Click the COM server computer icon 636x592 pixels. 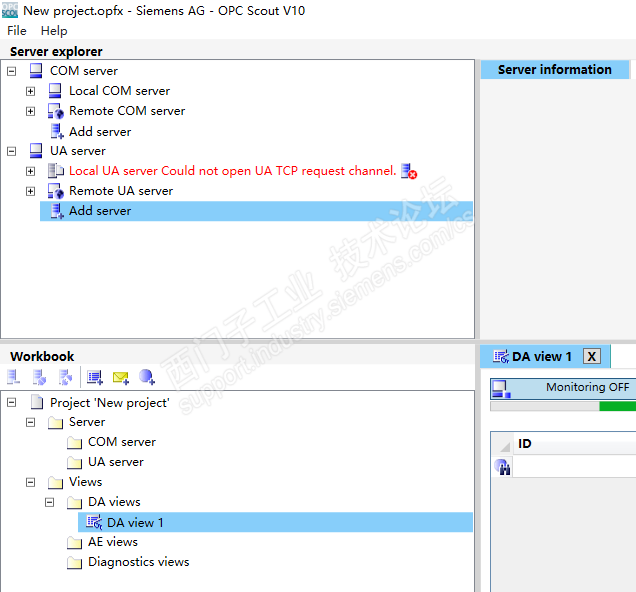[36, 71]
